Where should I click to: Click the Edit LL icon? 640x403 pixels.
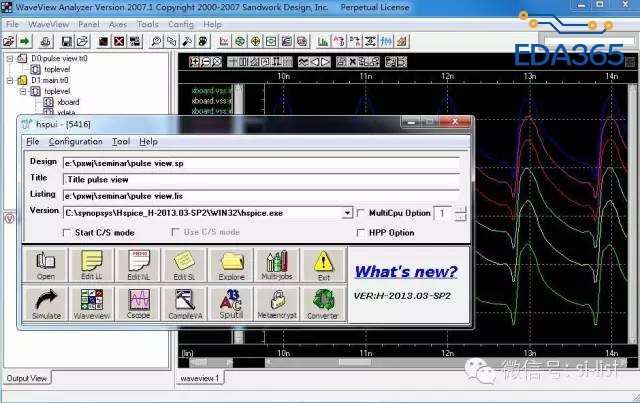click(x=93, y=264)
